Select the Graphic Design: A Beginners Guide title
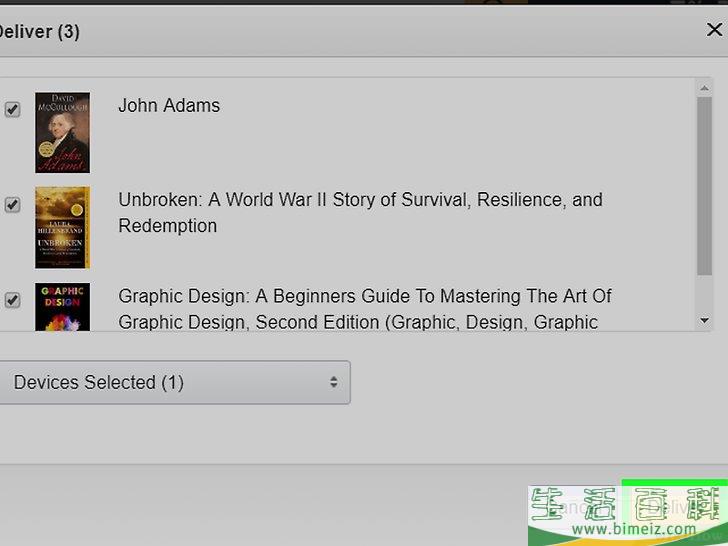 coord(365,309)
